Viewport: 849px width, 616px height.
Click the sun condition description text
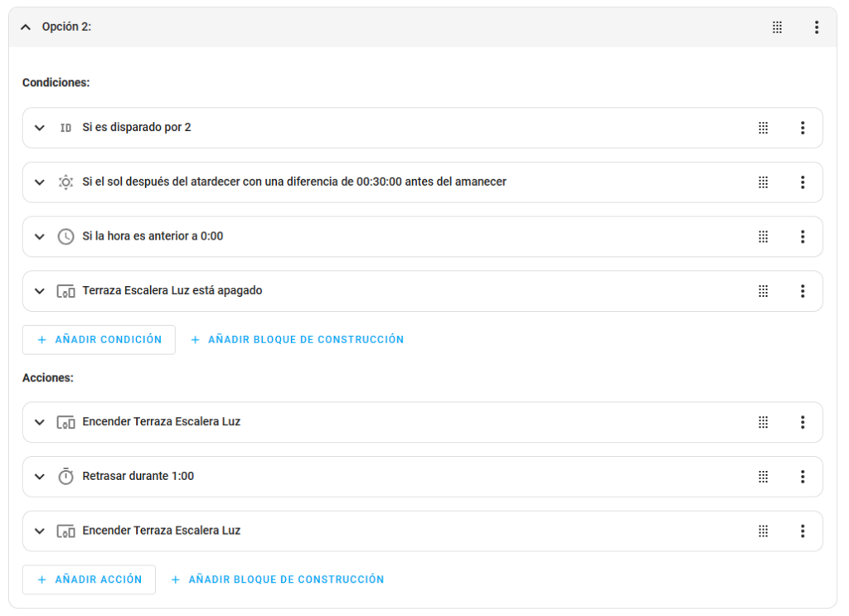coord(294,182)
